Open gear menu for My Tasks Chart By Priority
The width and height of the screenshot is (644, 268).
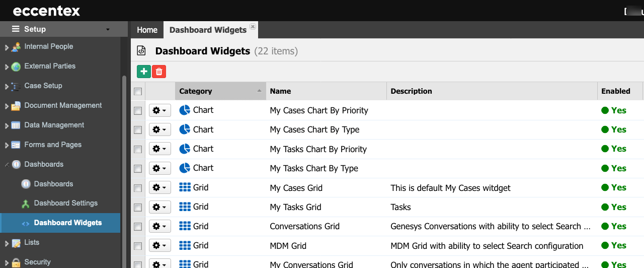[160, 149]
